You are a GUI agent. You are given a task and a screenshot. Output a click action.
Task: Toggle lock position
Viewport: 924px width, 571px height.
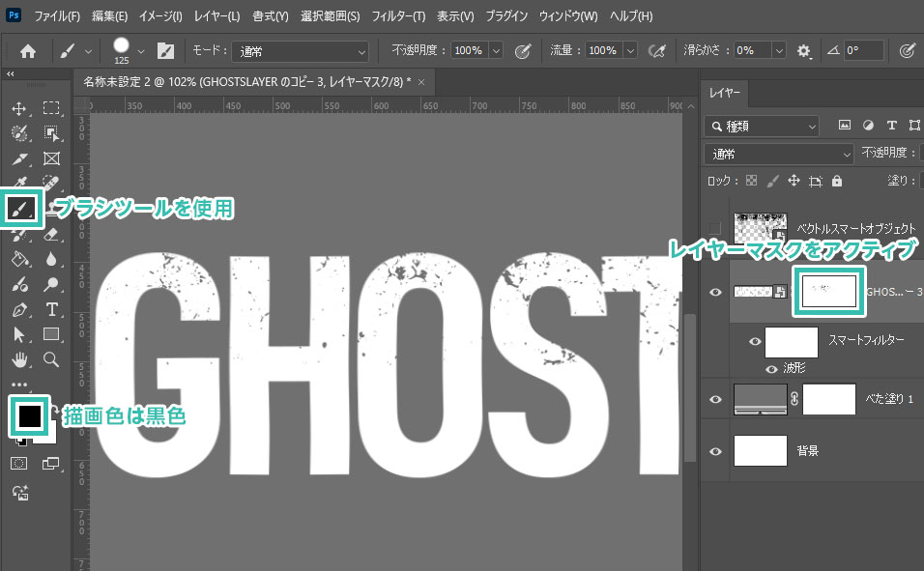[794, 181]
